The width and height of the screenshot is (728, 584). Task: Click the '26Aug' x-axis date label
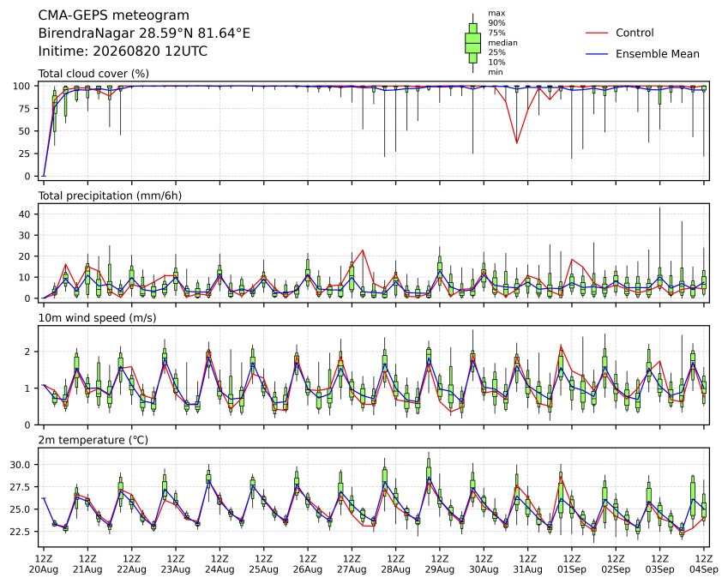pos(307,569)
